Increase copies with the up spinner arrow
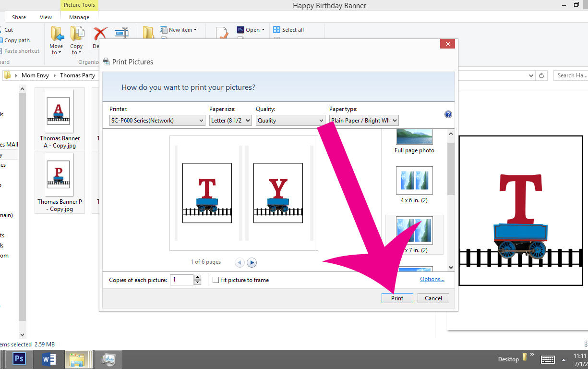The width and height of the screenshot is (588, 369). [x=197, y=277]
